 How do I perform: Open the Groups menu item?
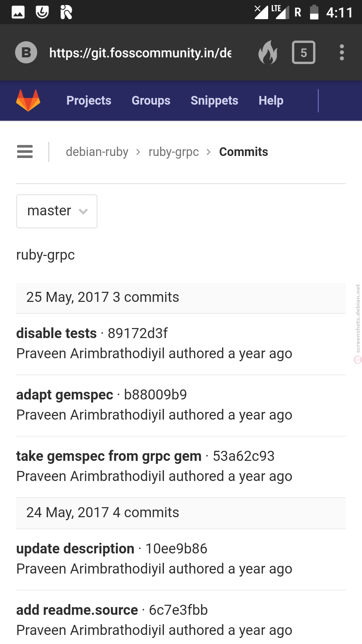pos(151,101)
